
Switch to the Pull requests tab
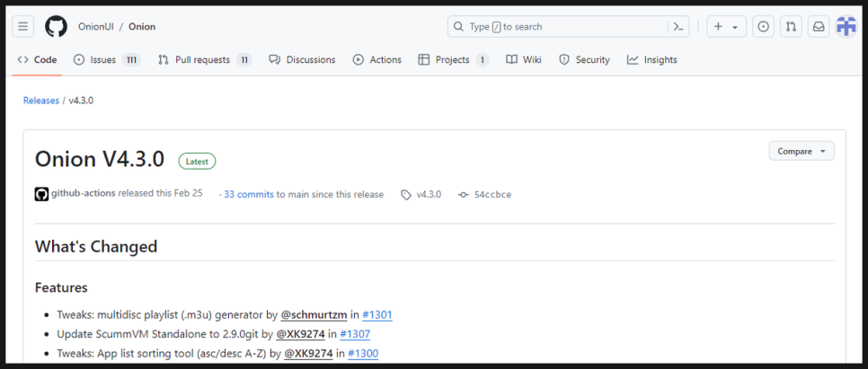pyautogui.click(x=205, y=60)
